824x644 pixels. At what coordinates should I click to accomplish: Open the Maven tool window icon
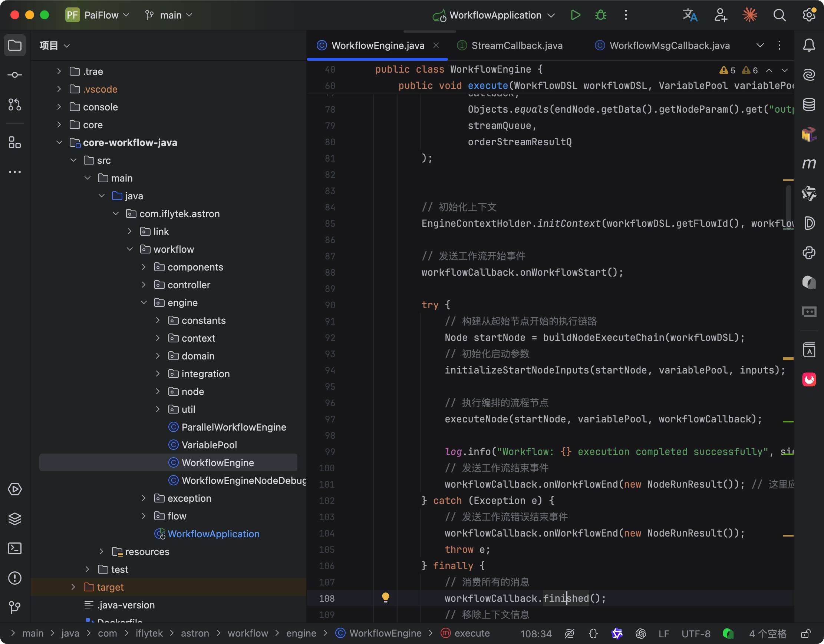[x=809, y=164]
